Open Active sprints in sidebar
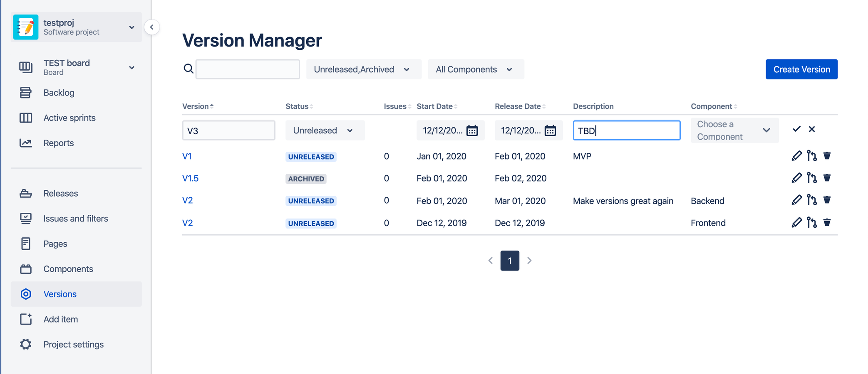The width and height of the screenshot is (868, 374). point(76,118)
